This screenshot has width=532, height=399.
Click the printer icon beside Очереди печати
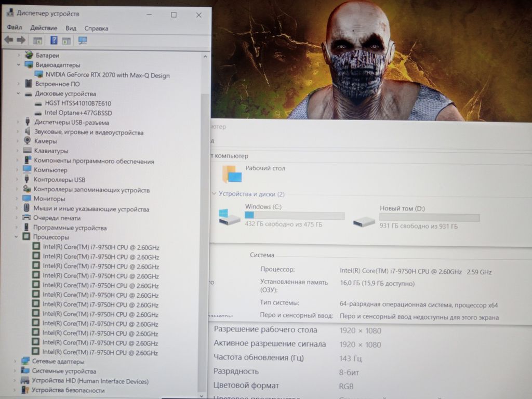tap(26, 218)
